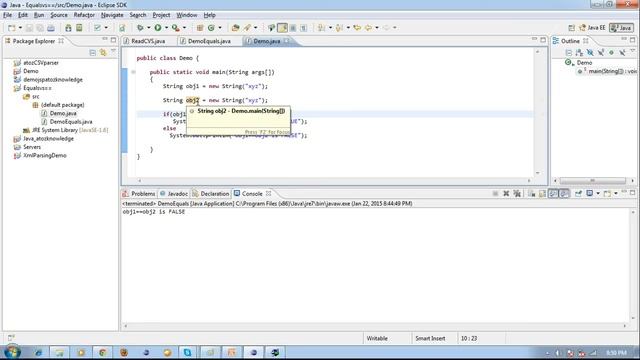Toggle Show Console on Standard Error Changes

(564, 193)
